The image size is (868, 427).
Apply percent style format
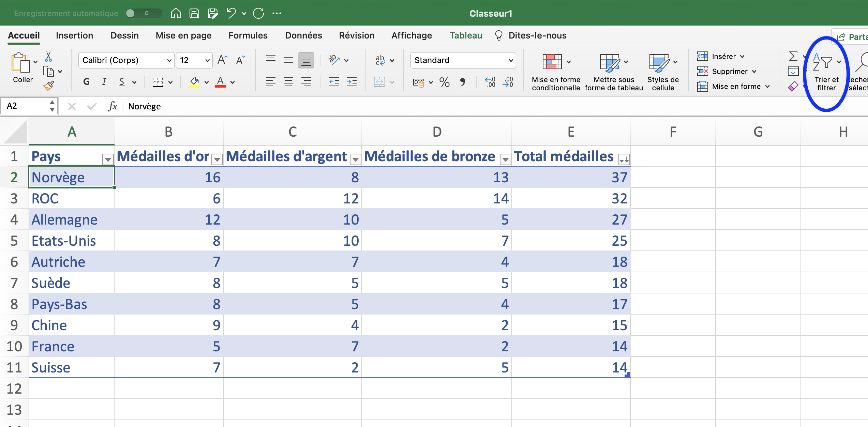(x=444, y=82)
